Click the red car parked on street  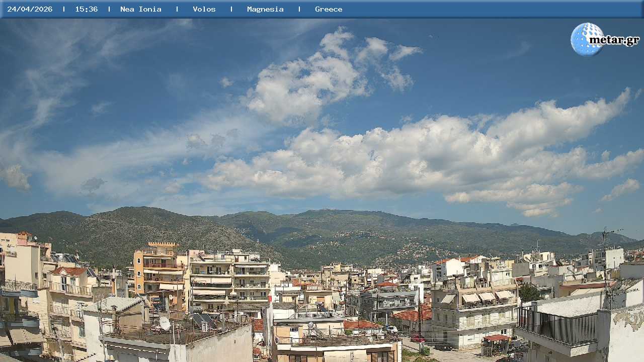(x=417, y=338)
